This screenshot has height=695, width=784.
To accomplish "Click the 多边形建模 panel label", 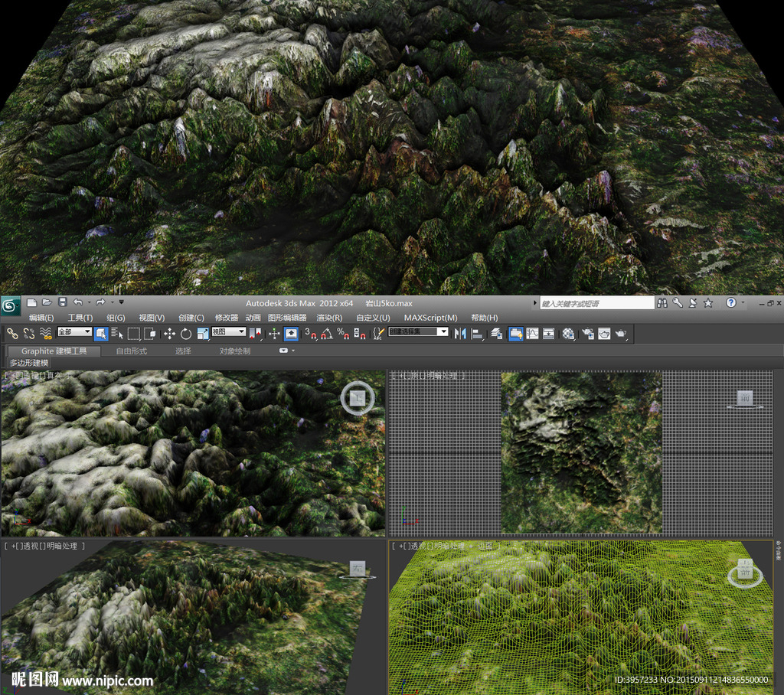I will click(x=29, y=363).
